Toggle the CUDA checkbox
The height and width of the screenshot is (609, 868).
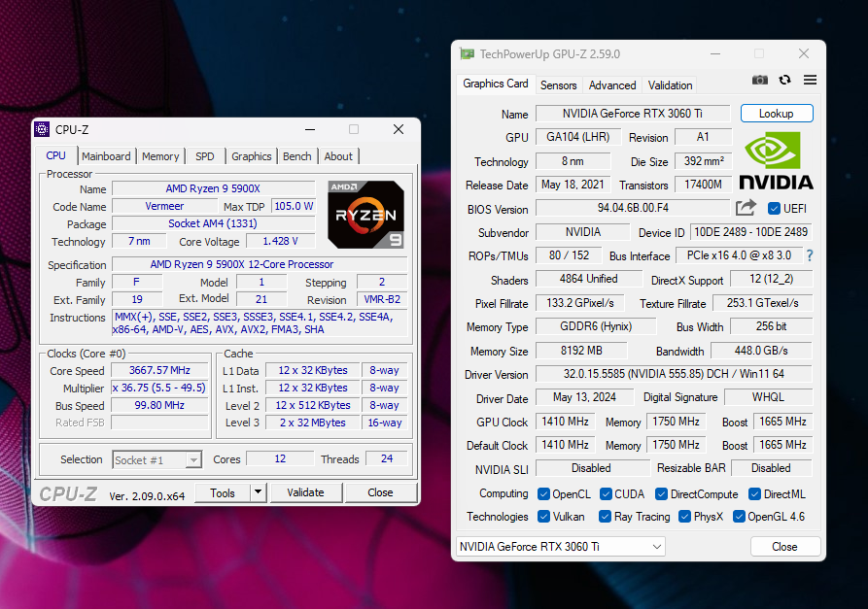(606, 494)
